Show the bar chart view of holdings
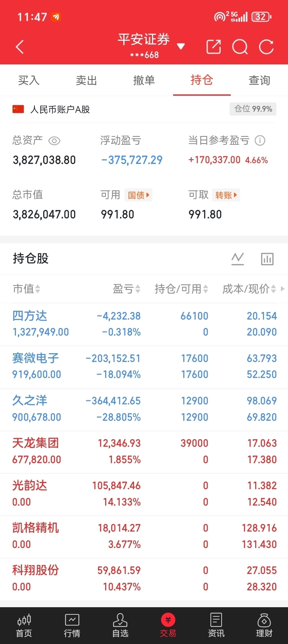The width and height of the screenshot is (288, 644). click(267, 259)
